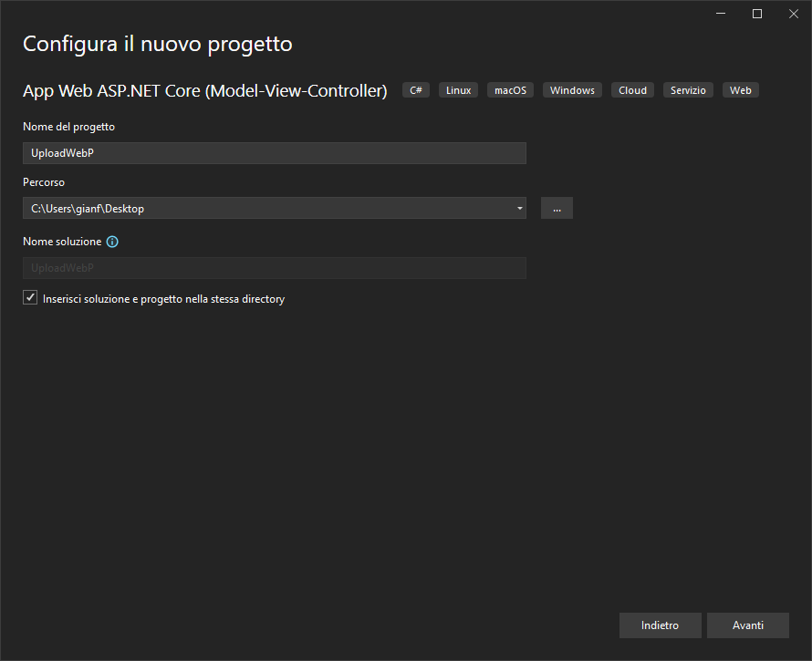Focus the Nome del progetto field

(275, 153)
